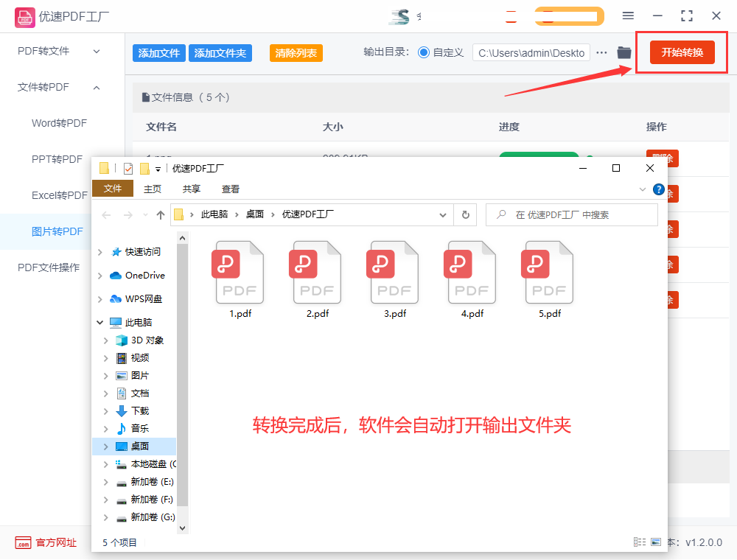Click the three-dot browse output path button

point(601,52)
